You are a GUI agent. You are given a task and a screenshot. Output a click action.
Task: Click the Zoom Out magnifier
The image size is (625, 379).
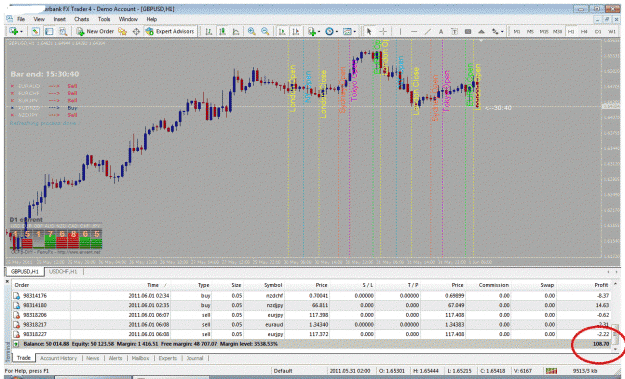coord(265,31)
